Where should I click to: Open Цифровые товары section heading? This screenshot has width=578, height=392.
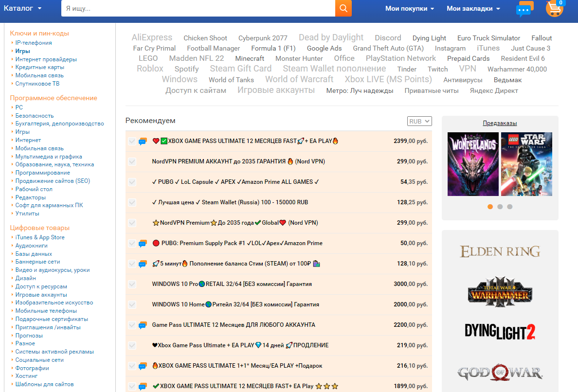coord(40,228)
